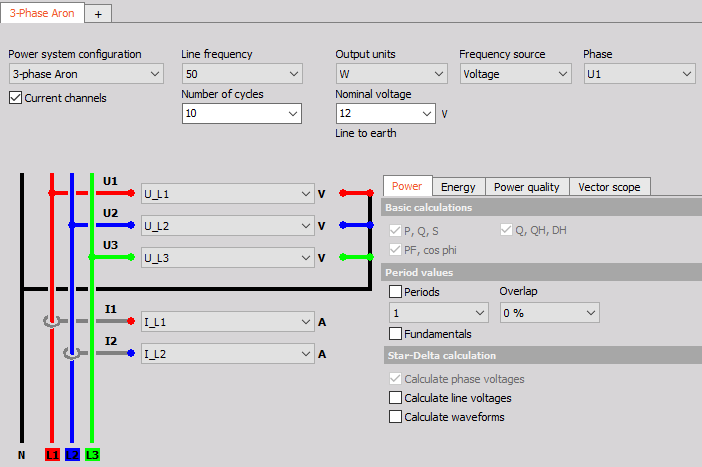Click Calculate phase voltages checkbox
Image resolution: width=702 pixels, height=467 pixels.
pos(395,379)
